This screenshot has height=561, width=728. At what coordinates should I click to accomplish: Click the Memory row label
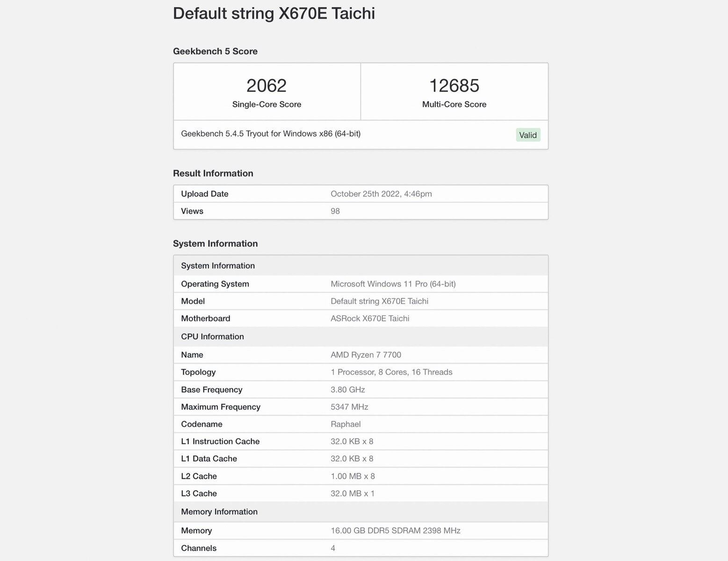pos(196,531)
